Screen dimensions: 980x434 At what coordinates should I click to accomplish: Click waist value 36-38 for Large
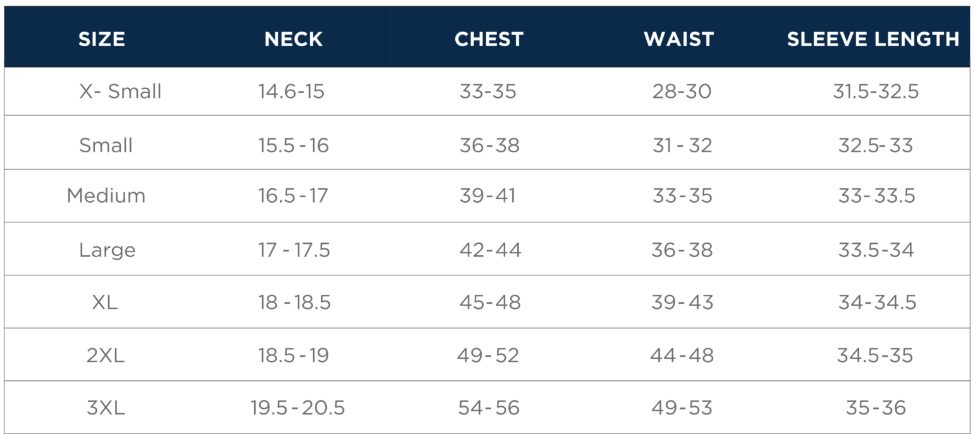tap(682, 250)
